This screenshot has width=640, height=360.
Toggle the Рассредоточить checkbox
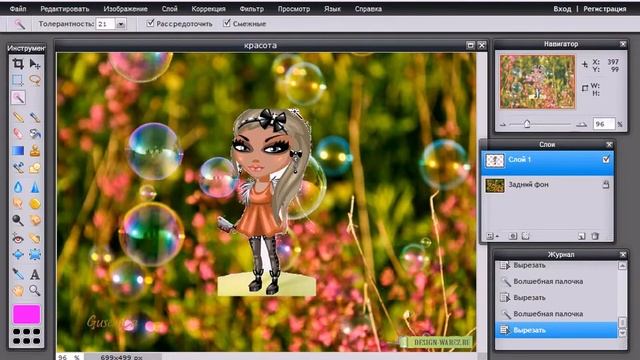(151, 23)
